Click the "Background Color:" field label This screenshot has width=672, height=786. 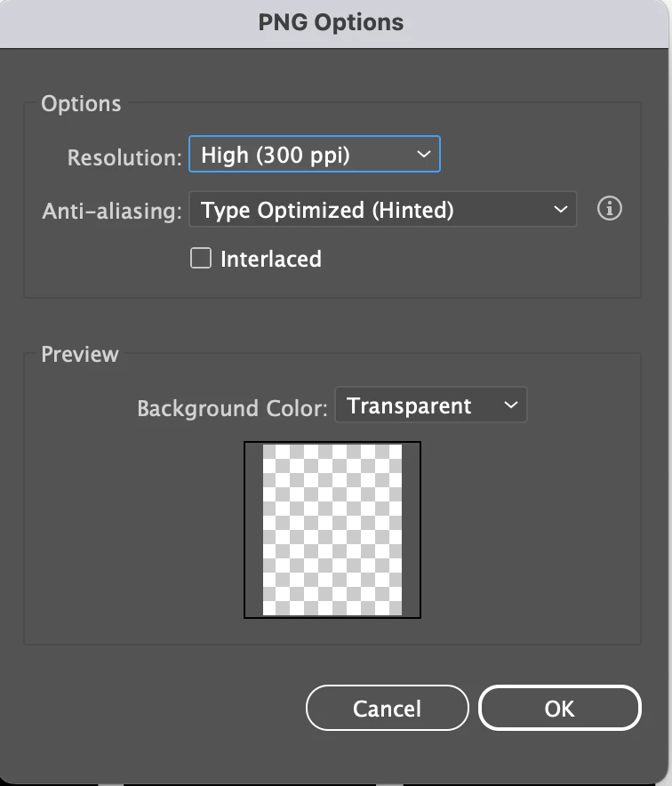(232, 409)
